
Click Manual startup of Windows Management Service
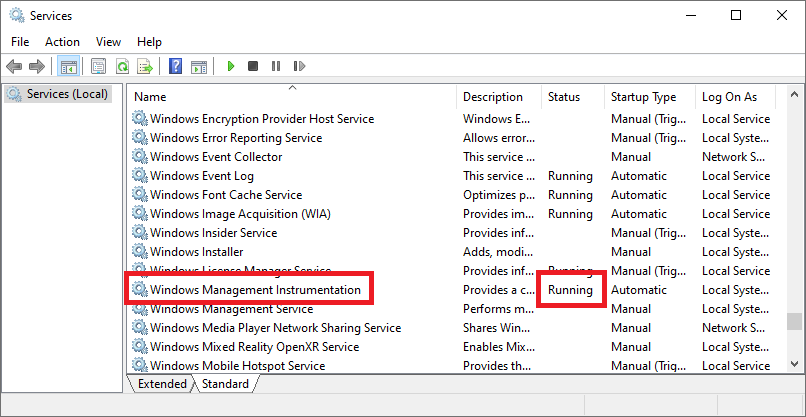(631, 309)
